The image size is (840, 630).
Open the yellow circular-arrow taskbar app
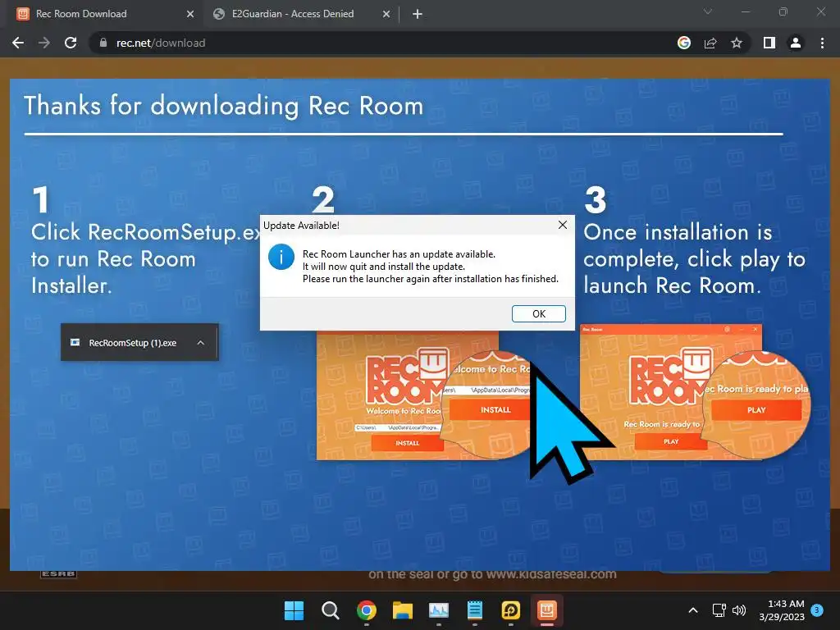pyautogui.click(x=510, y=610)
